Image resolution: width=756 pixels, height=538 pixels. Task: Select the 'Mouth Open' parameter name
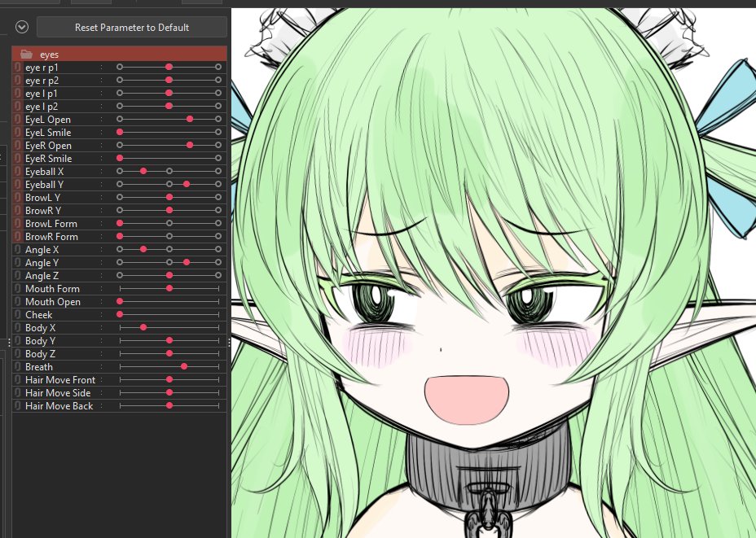point(53,301)
